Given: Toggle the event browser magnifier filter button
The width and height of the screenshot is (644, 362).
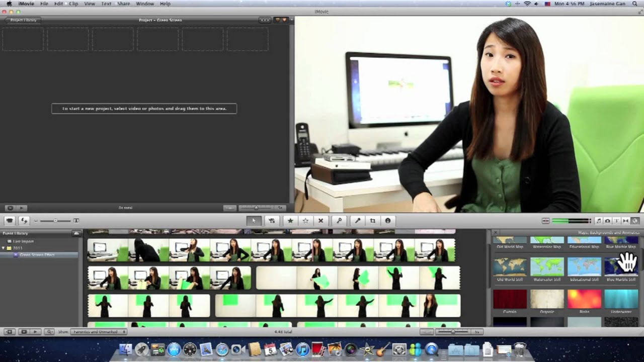Looking at the screenshot, I should (x=49, y=332).
